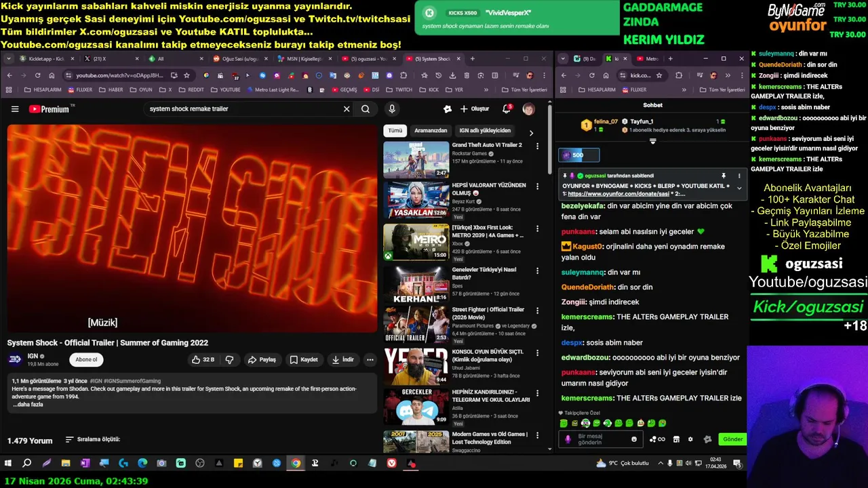The image size is (868, 488).
Task: Like the System Shock video
Action: coord(203,360)
